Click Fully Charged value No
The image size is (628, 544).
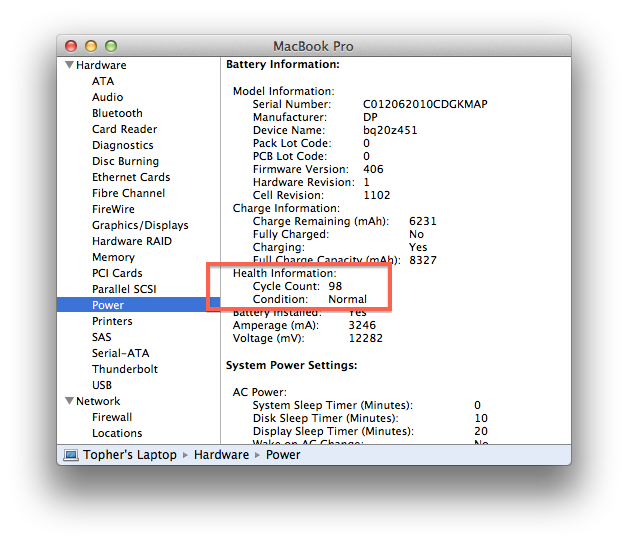pyautogui.click(x=417, y=234)
